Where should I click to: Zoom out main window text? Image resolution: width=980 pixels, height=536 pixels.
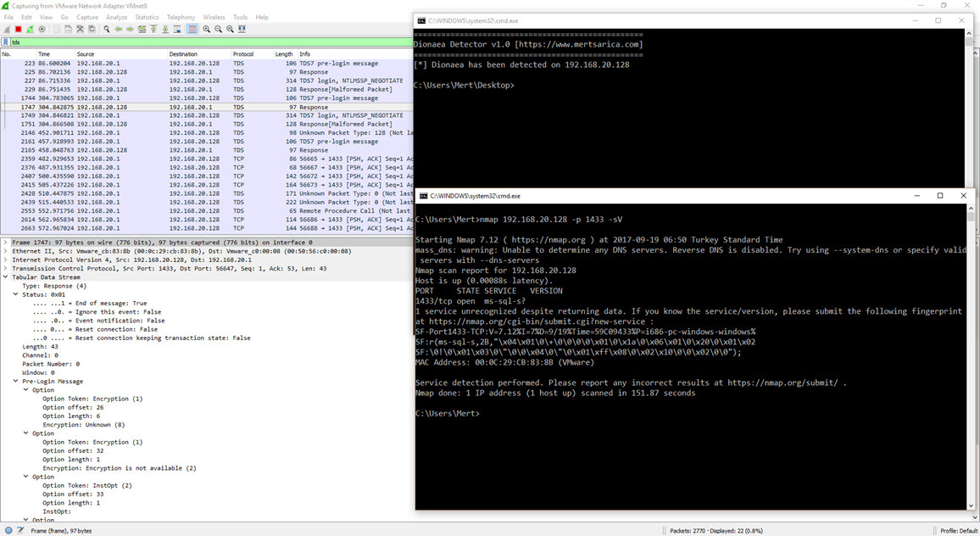[x=218, y=30]
